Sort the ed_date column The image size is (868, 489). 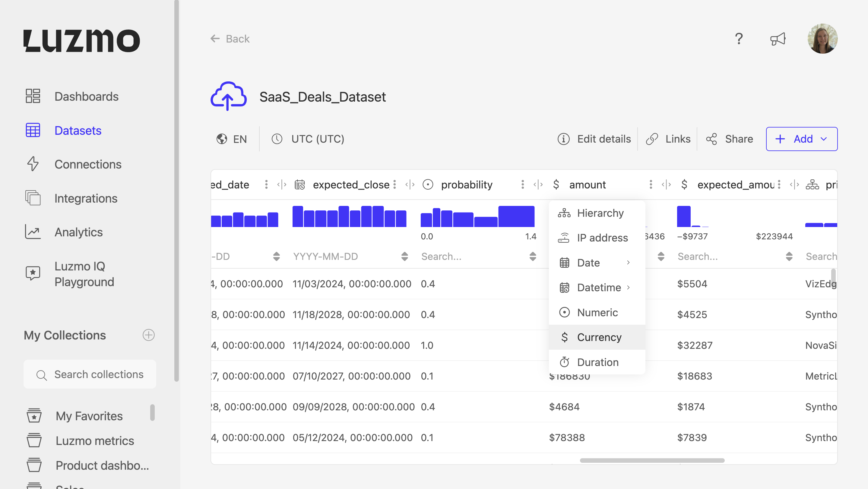276,256
